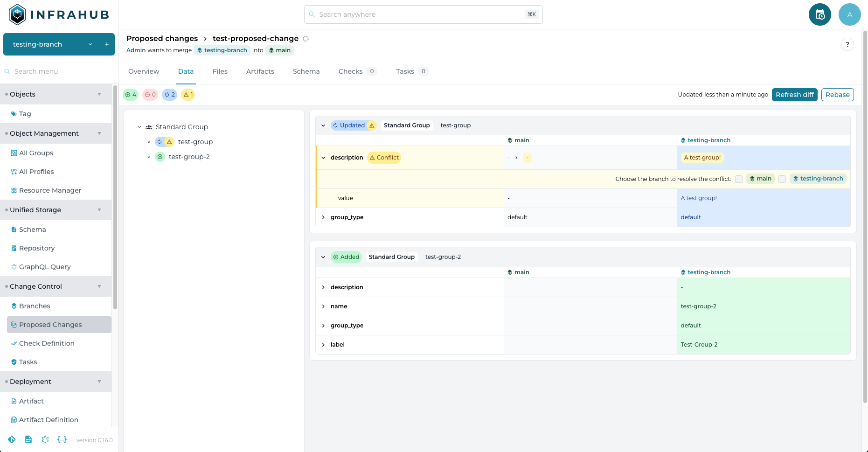This screenshot has height=452, width=868.
Task: Open the documentation file icon in footer
Action: point(28,439)
